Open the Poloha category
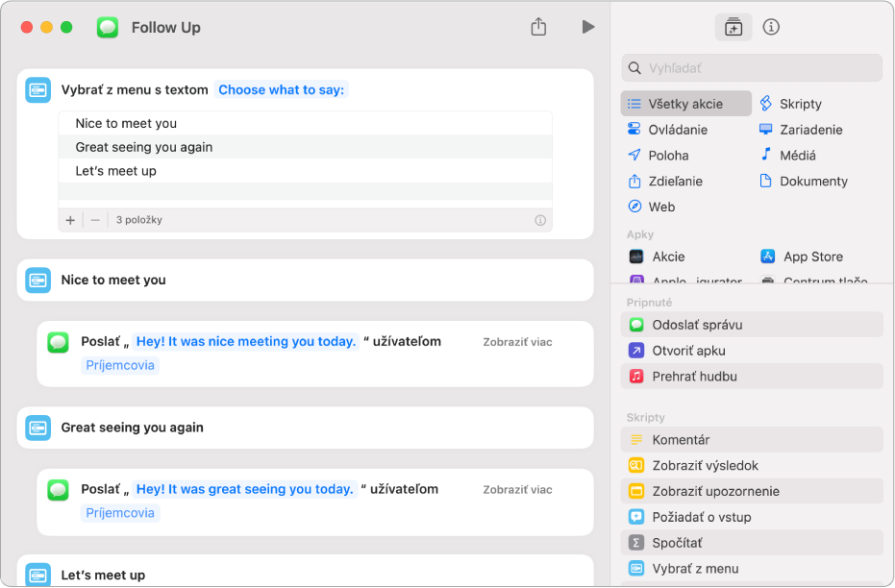The width and height of the screenshot is (895, 588). 668,155
